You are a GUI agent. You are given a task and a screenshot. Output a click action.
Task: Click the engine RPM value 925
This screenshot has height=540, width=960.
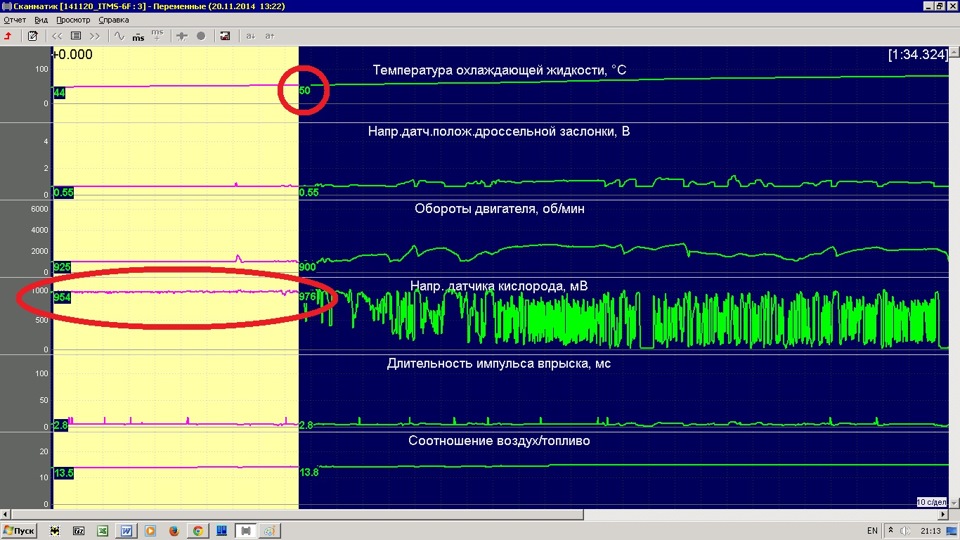tap(62, 268)
